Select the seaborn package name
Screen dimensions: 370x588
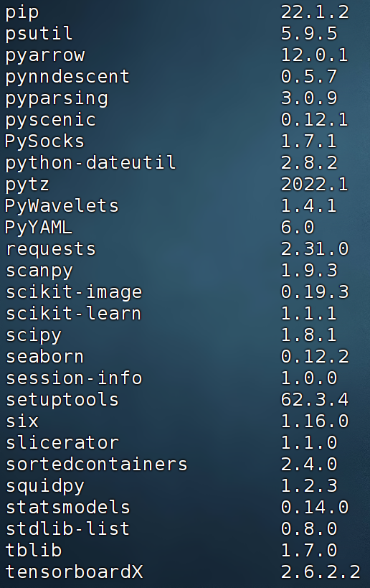point(45,357)
